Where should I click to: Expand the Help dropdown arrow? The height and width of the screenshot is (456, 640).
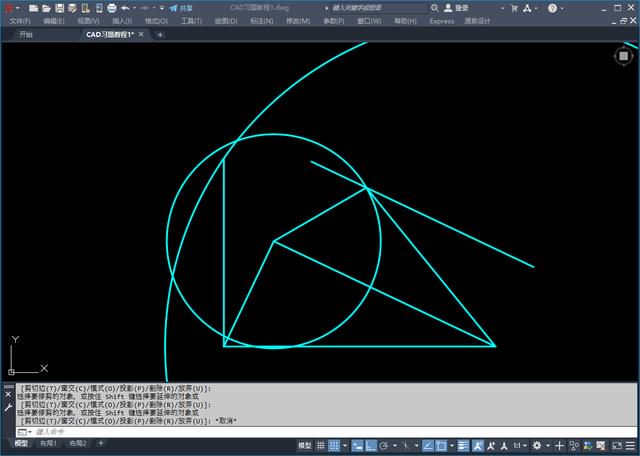point(562,8)
